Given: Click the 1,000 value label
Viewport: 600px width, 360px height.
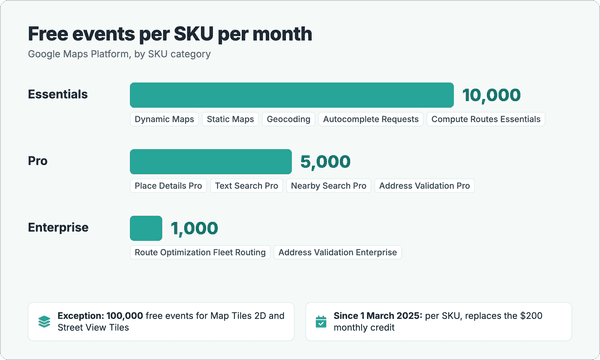Looking at the screenshot, I should coord(194,228).
